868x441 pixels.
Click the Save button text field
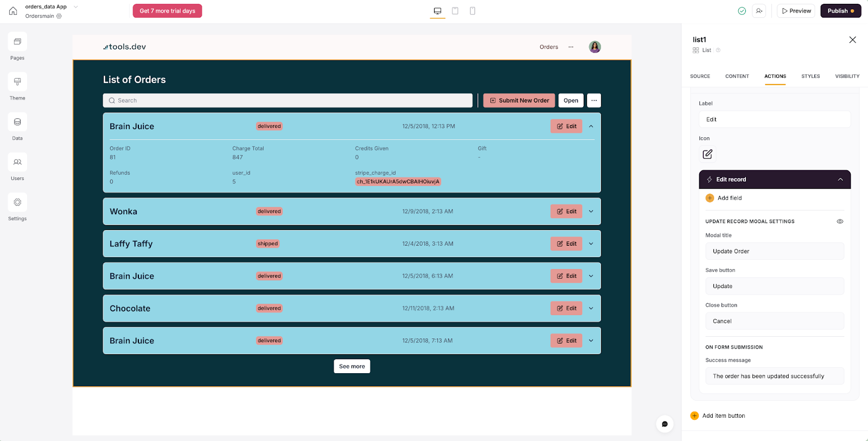click(x=775, y=286)
